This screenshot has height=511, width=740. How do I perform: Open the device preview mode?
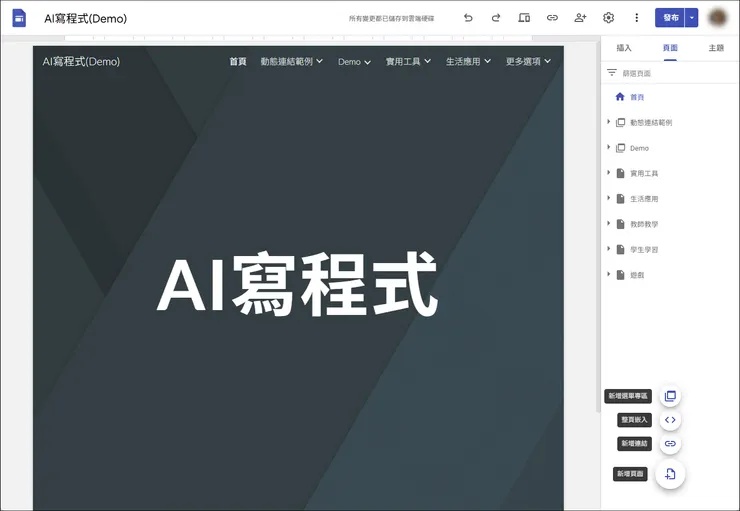point(524,18)
